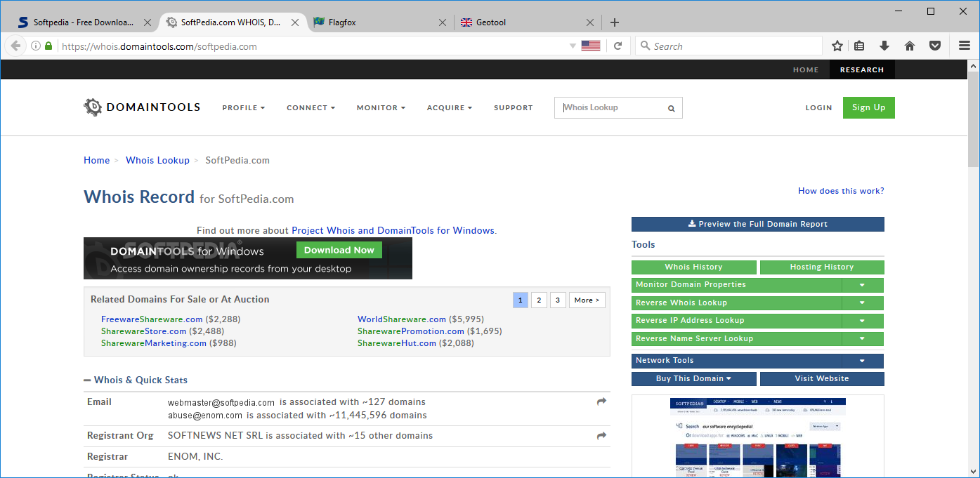Click the Visit Website button
This screenshot has height=478, width=980.
tap(822, 379)
